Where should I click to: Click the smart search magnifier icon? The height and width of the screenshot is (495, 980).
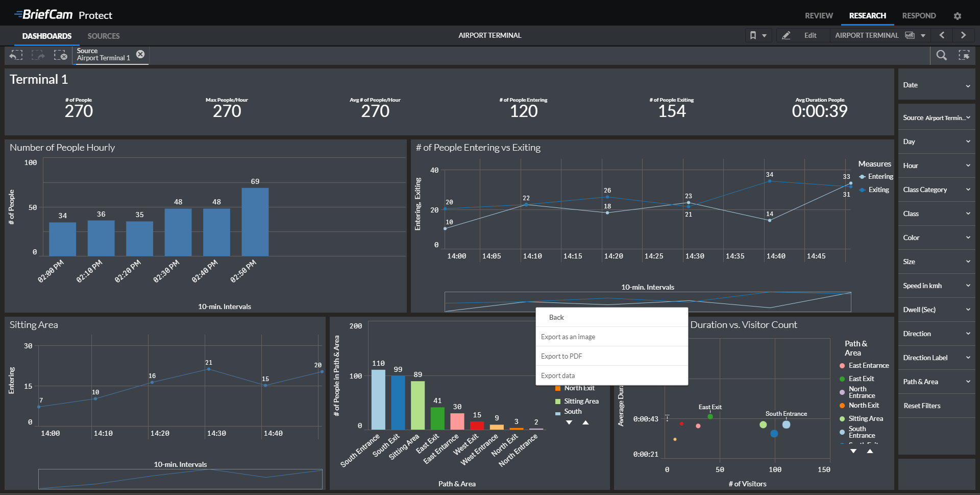point(941,55)
